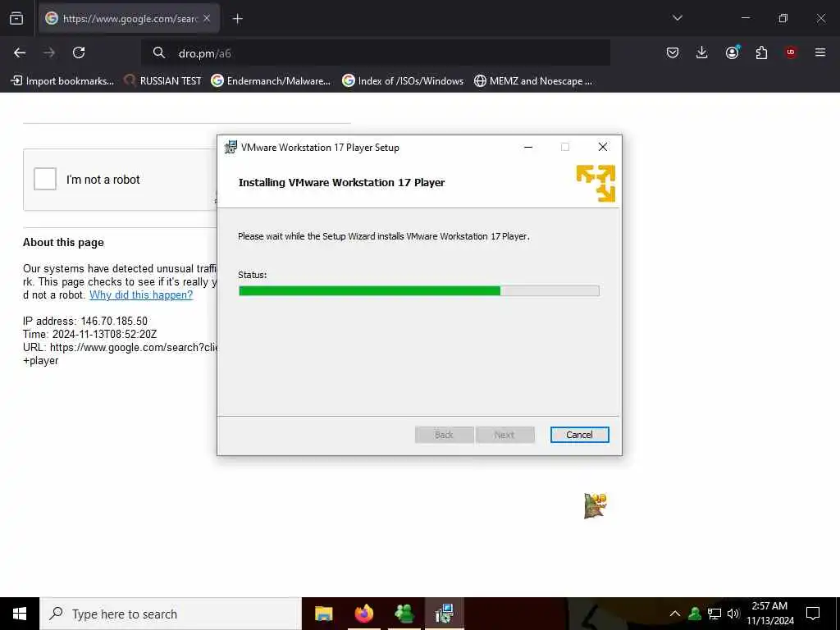Close the Google search tab
This screenshot has height=630, width=840.
click(207, 19)
